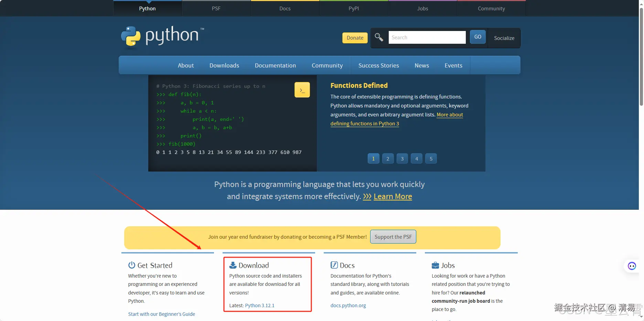Click the triple-chevron icon before Learn More
Screen dimensions: 644x321
point(367,196)
